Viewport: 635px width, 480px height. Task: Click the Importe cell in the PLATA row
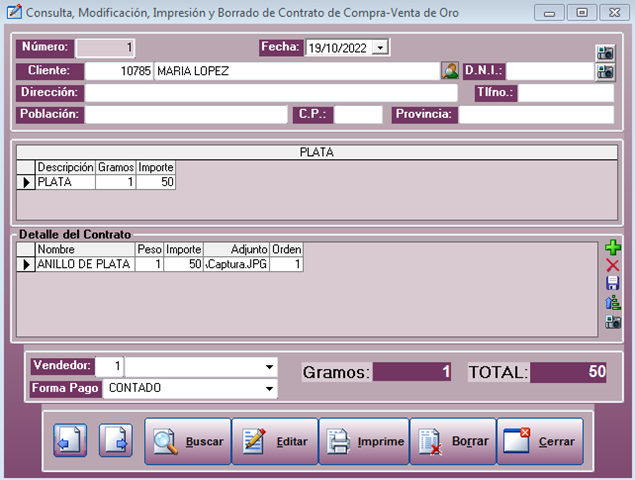click(156, 182)
